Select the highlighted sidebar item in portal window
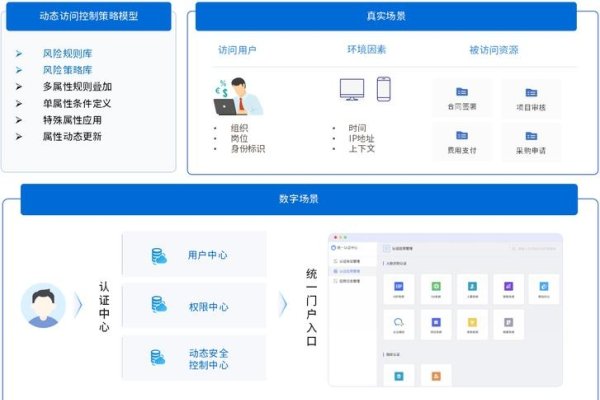 click(x=353, y=271)
